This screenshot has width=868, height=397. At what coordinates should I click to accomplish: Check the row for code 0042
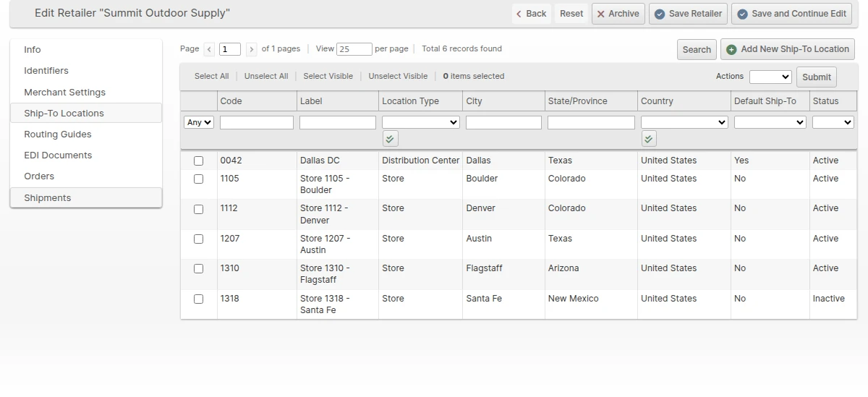click(199, 161)
